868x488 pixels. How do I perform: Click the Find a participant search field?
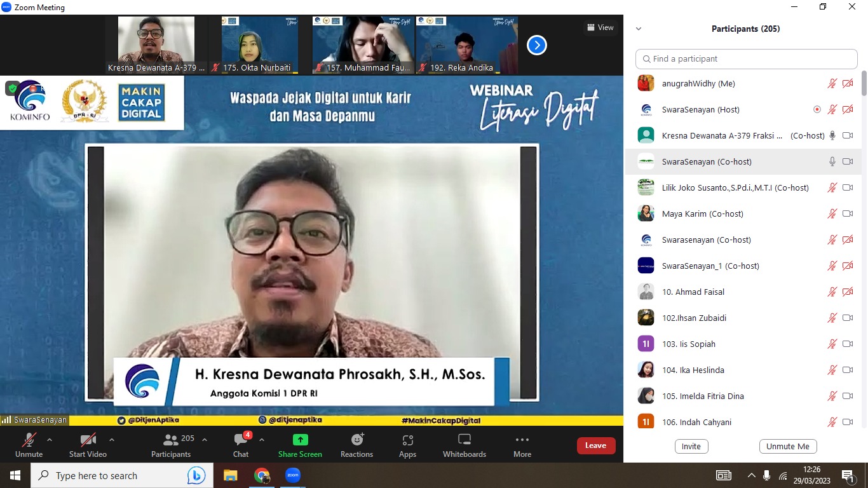click(747, 58)
